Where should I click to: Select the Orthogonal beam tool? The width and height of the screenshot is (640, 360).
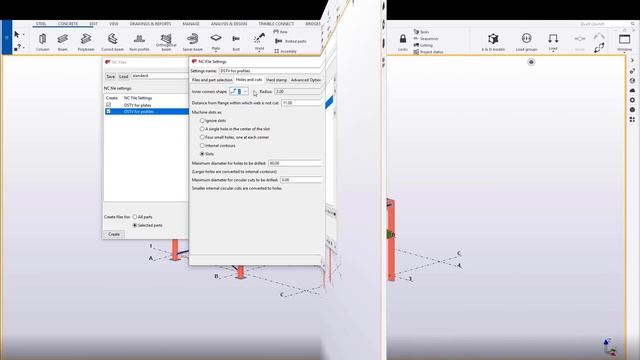click(166, 42)
